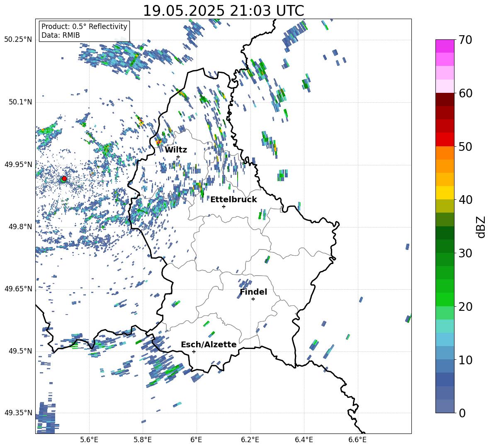Click the 20 tick on colorbar

465,307
